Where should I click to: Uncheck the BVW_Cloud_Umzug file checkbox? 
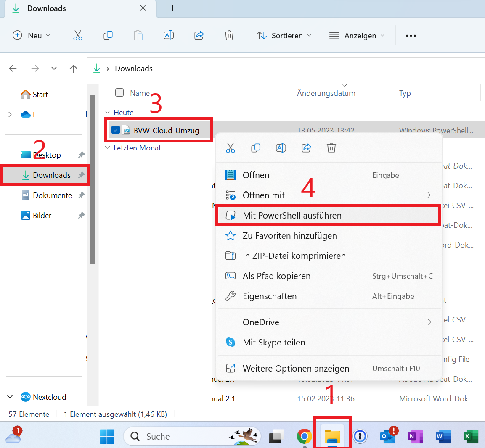tap(116, 130)
